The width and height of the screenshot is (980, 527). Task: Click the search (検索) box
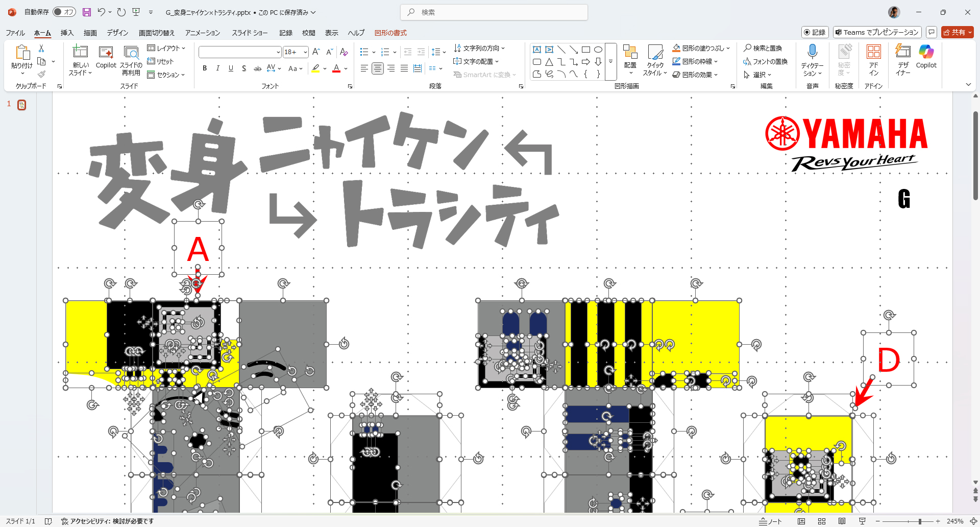pos(494,12)
